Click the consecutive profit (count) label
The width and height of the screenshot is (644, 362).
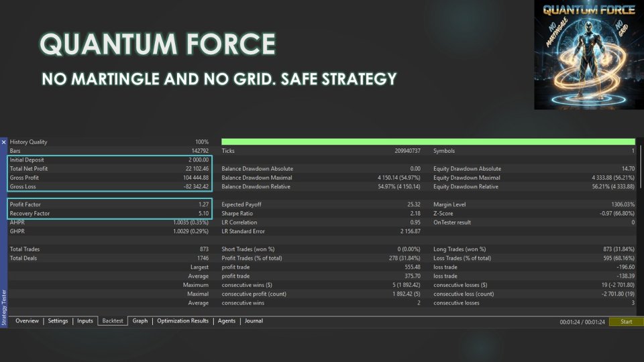[254, 294]
